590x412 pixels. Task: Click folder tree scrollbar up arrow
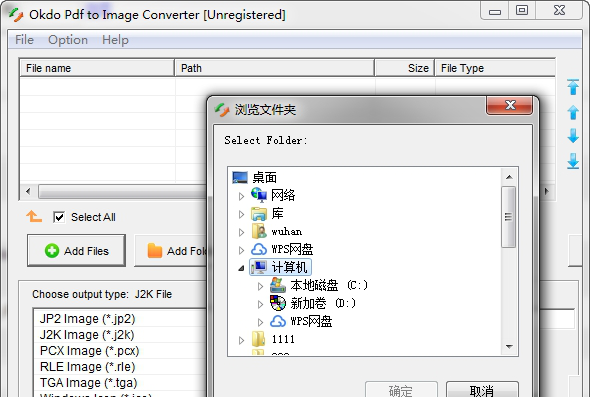(509, 177)
